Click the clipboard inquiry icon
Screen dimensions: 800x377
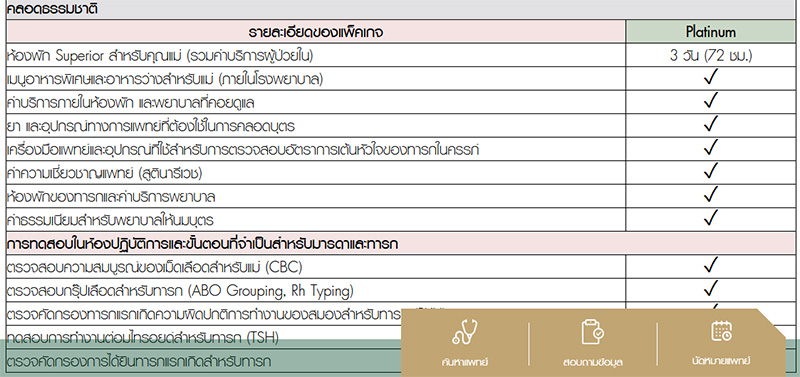point(592,332)
